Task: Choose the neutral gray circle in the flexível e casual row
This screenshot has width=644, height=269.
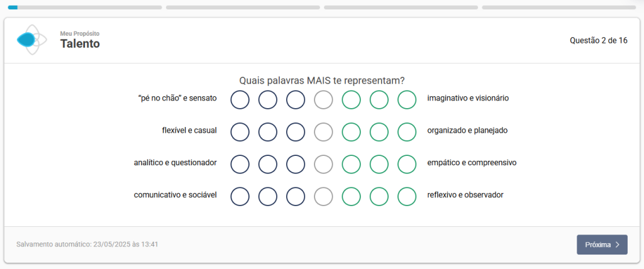Action: pyautogui.click(x=323, y=131)
